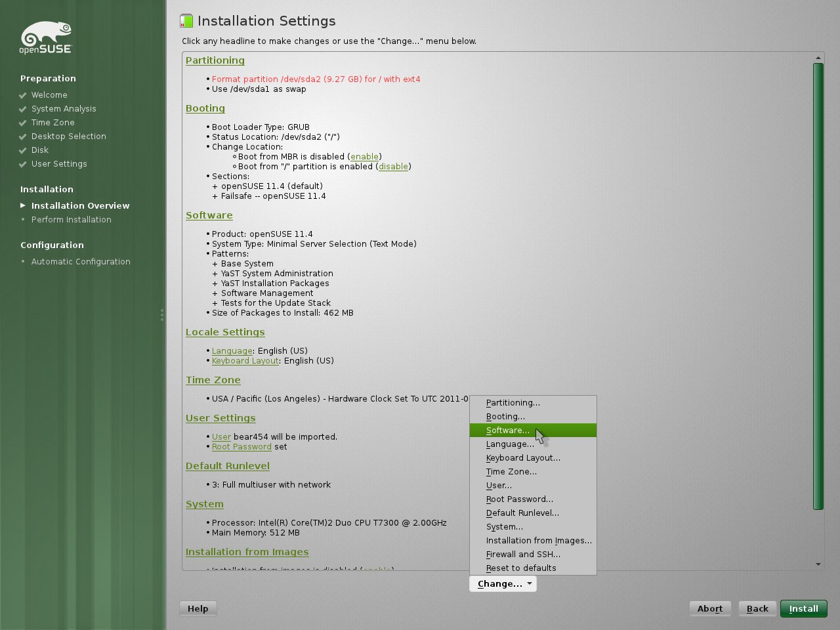The width and height of the screenshot is (840, 630).
Task: Click the settings list vertical scrollbar
Action: [x=818, y=286]
